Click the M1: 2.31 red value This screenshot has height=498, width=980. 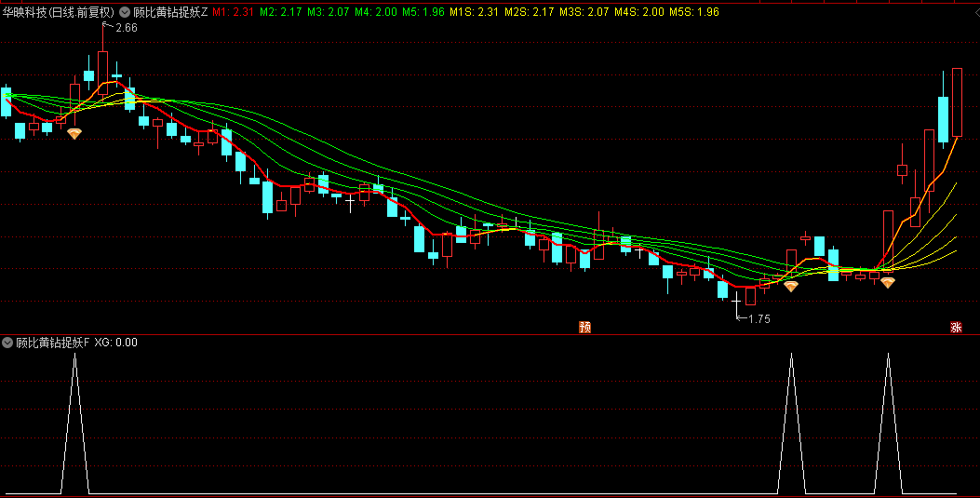pos(233,12)
